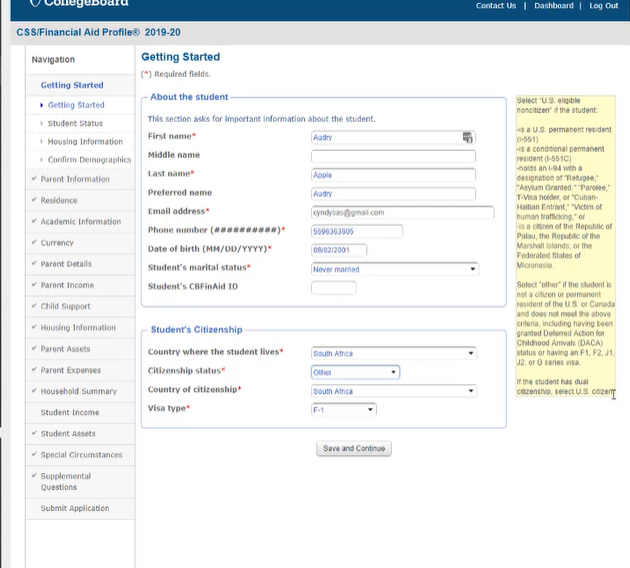
Task: Open the Contact Us link
Action: [496, 6]
